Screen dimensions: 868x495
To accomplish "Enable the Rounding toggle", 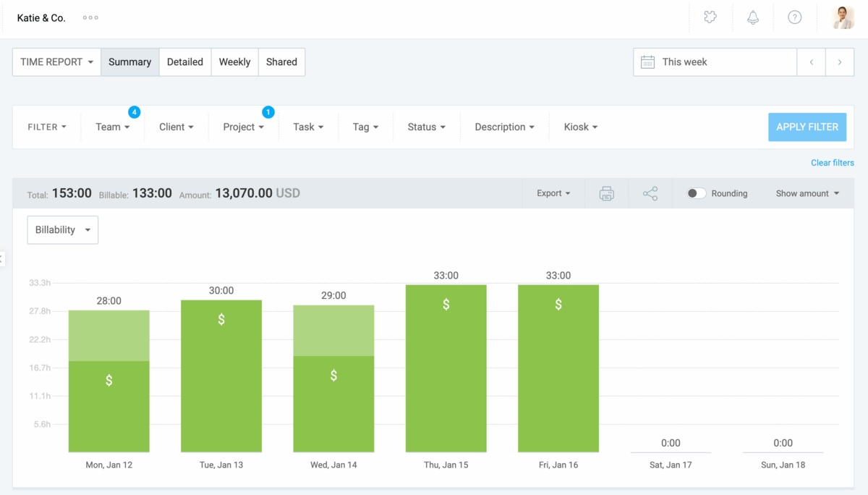I will coord(696,193).
